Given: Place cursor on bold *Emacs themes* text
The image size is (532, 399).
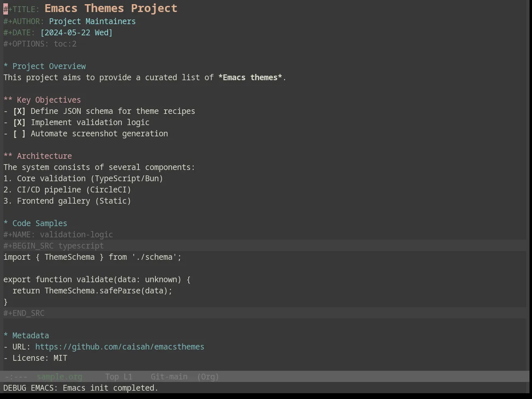Looking at the screenshot, I should (x=250, y=78).
